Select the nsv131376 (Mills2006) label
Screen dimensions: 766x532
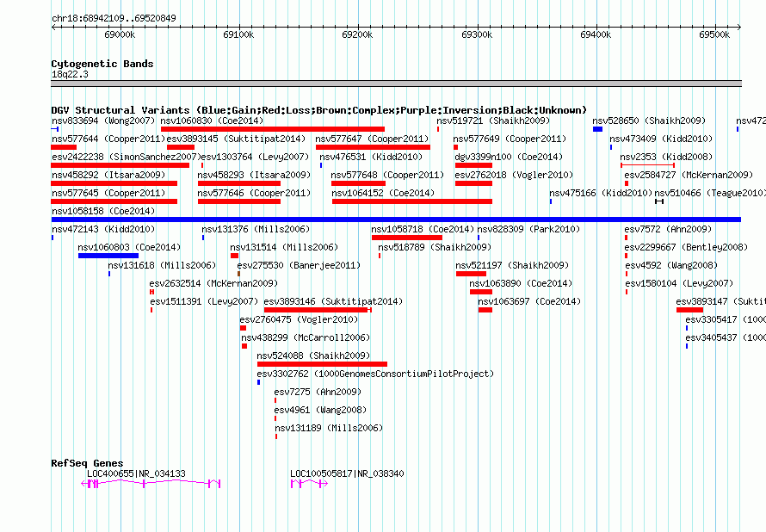(x=256, y=229)
